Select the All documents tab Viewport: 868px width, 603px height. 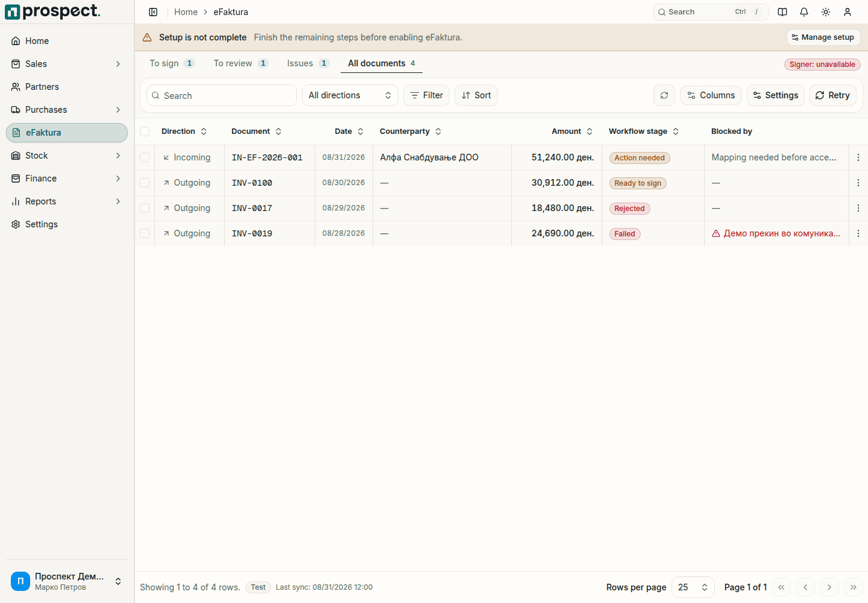point(382,63)
